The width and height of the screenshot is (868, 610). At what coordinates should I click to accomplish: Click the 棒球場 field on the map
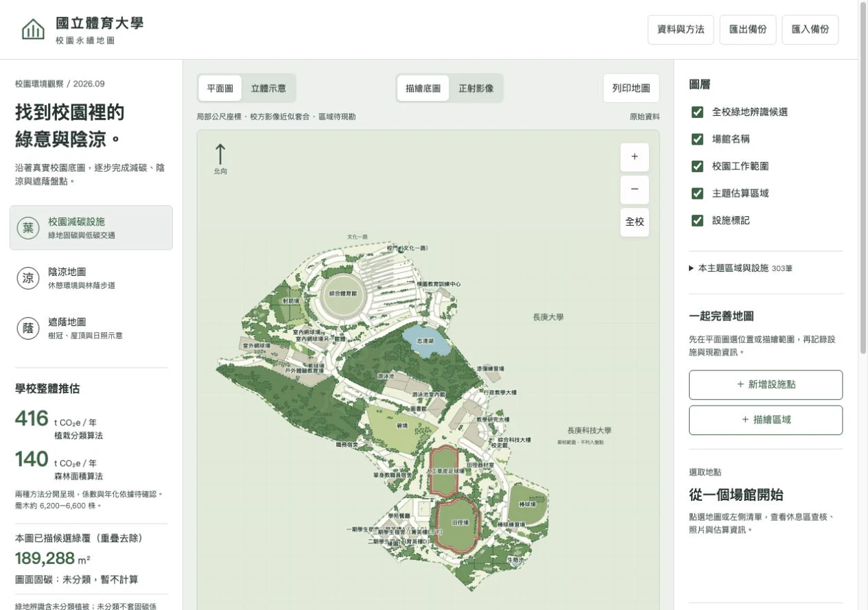pos(527,504)
